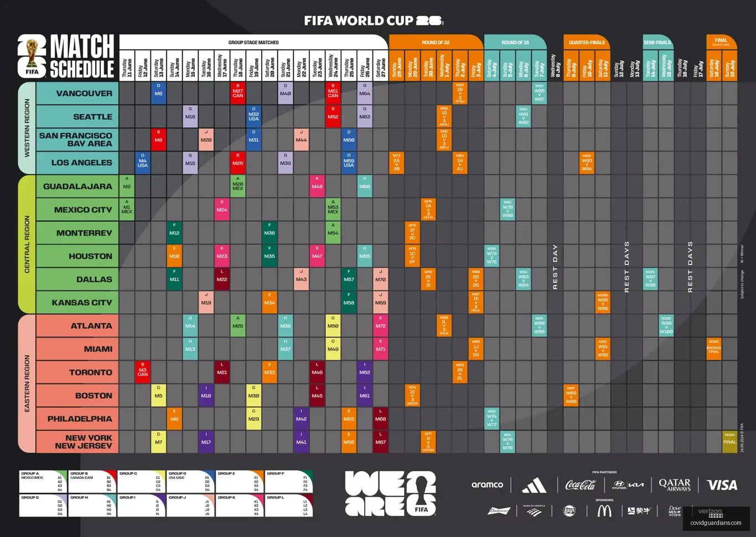Screen dimensions: 756x537
Task: Click the Sunday 19 July date header
Action: [730, 66]
